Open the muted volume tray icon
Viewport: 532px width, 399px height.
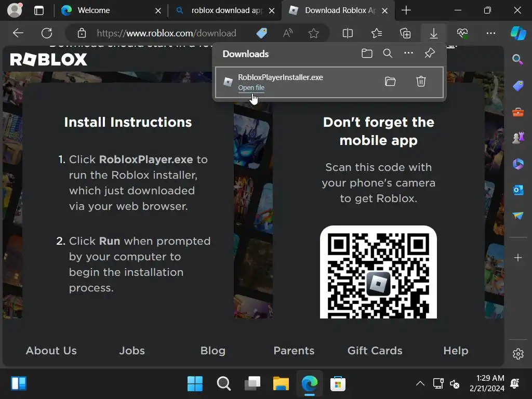click(x=455, y=384)
